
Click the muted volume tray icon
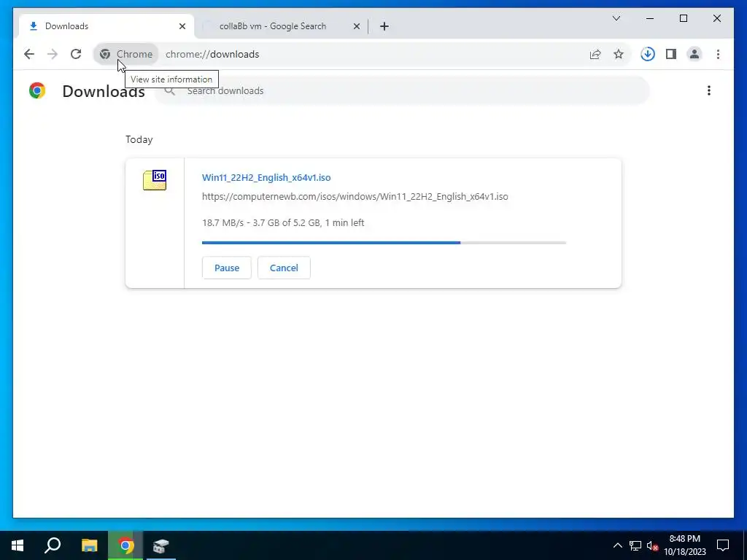pos(652,545)
